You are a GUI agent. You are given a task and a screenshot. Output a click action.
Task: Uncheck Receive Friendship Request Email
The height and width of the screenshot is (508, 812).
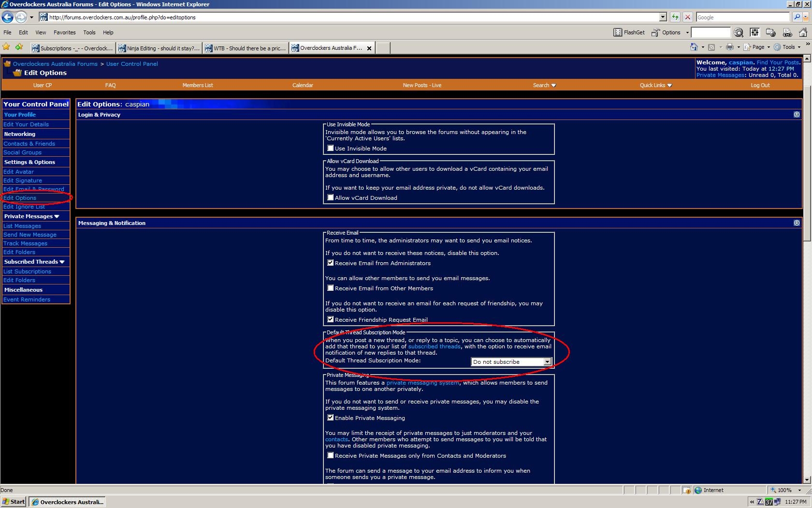[331, 319]
